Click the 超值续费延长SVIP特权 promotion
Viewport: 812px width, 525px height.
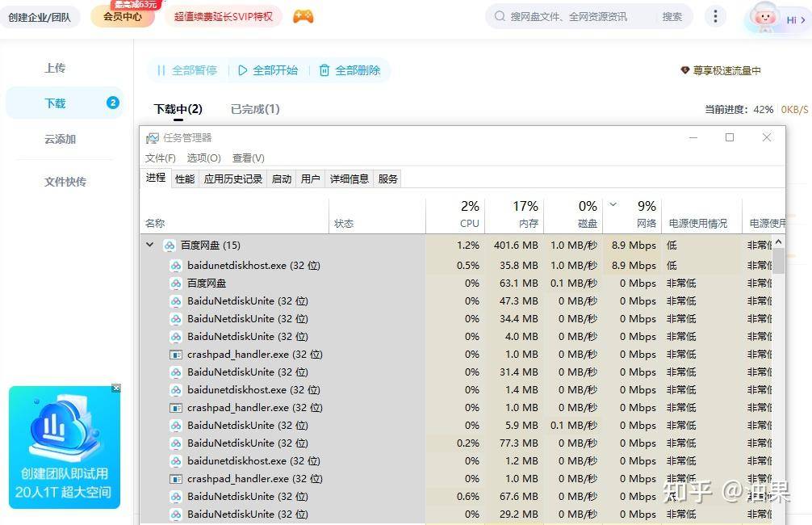coord(224,17)
